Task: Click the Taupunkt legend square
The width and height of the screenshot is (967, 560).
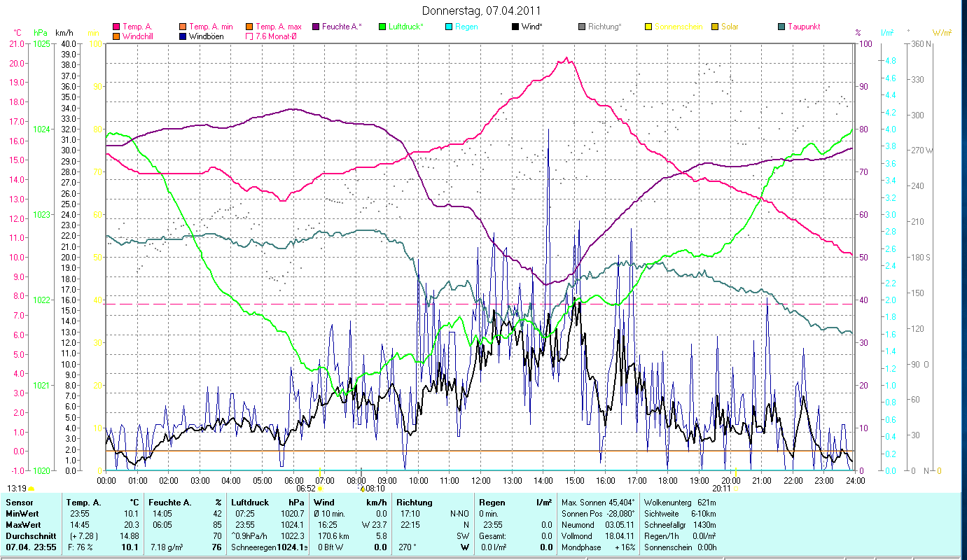Action: coord(781,27)
